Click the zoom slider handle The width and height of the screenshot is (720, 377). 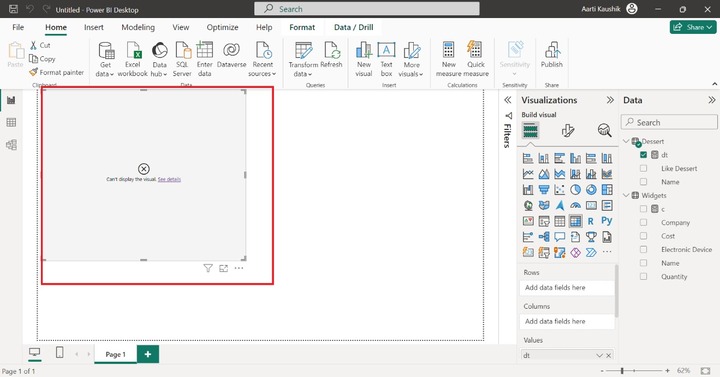point(622,371)
